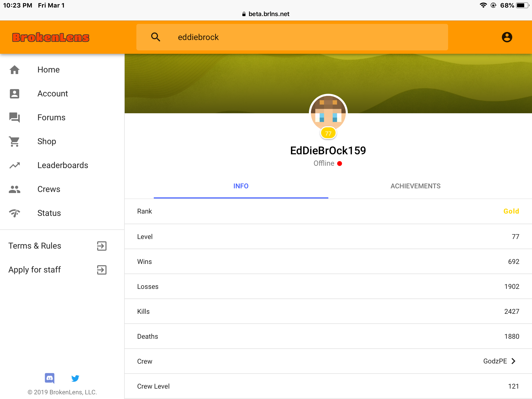532x399 pixels.
Task: Click the search field containing eddiebrock
Action: pos(292,37)
